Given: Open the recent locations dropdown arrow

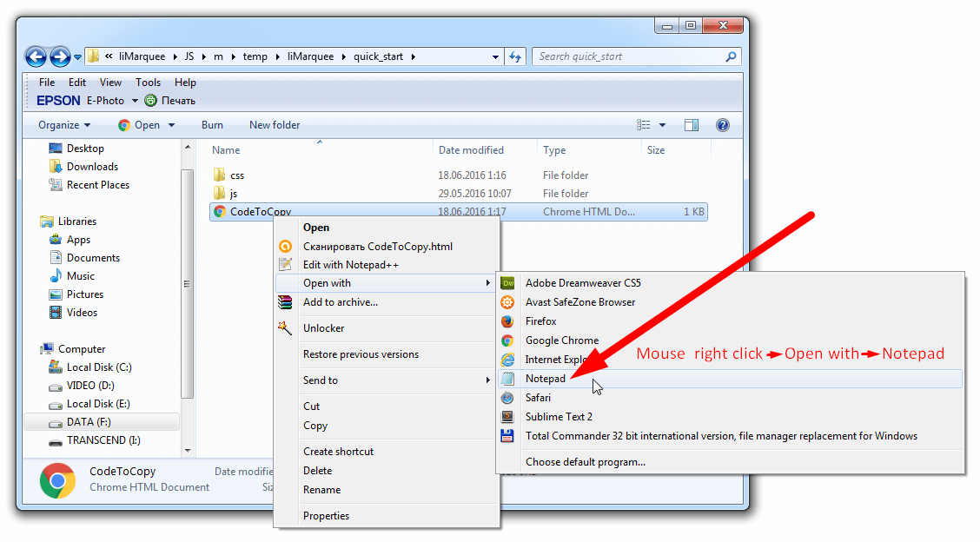Looking at the screenshot, I should (x=77, y=56).
